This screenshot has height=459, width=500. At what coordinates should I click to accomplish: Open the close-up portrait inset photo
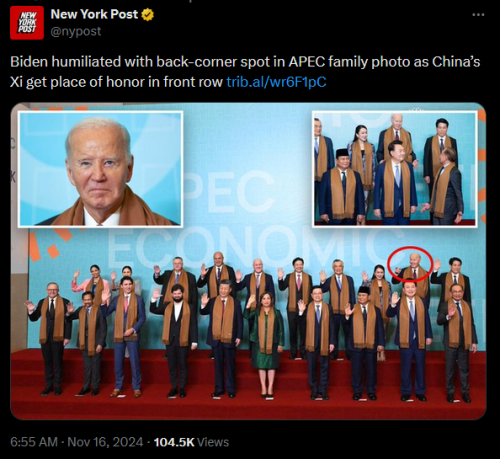pos(100,169)
